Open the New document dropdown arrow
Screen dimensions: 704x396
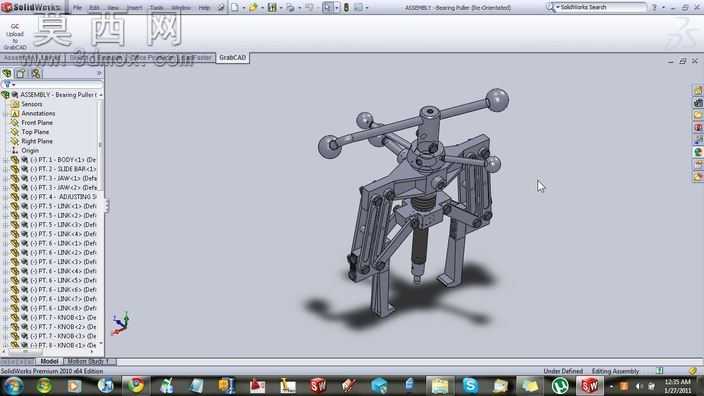click(243, 8)
